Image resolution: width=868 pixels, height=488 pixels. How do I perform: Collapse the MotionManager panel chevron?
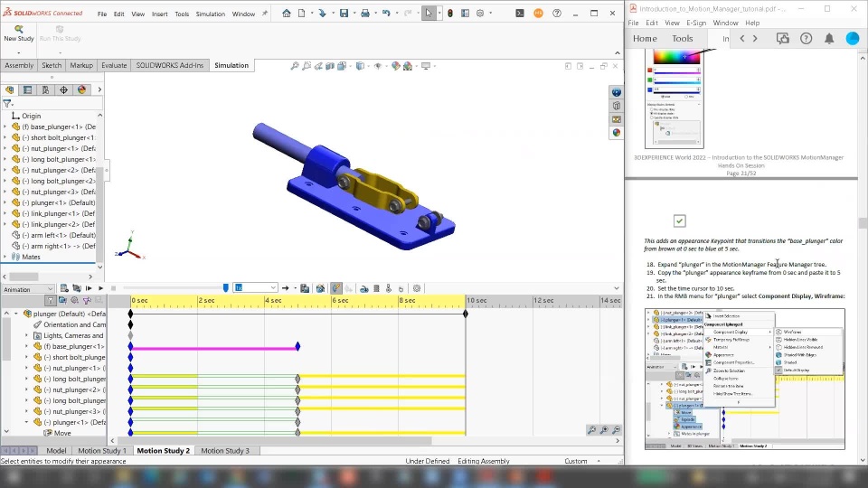pos(617,288)
